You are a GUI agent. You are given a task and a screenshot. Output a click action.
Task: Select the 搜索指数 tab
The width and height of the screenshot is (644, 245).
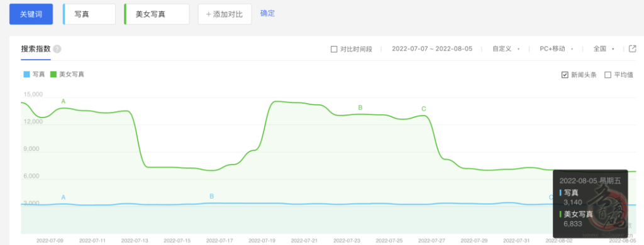36,49
